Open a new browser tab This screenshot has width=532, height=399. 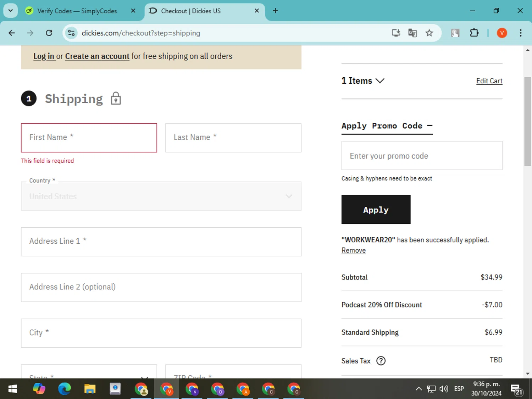(x=275, y=11)
